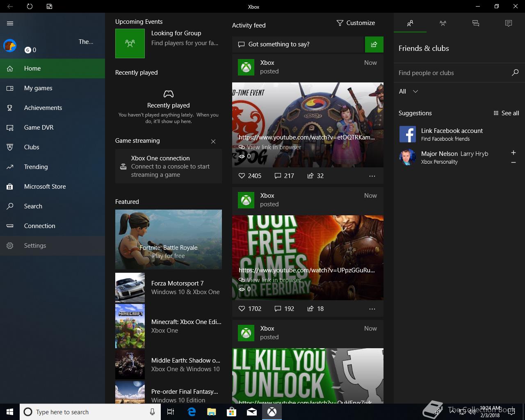Expand the All filter dropdown

(409, 91)
